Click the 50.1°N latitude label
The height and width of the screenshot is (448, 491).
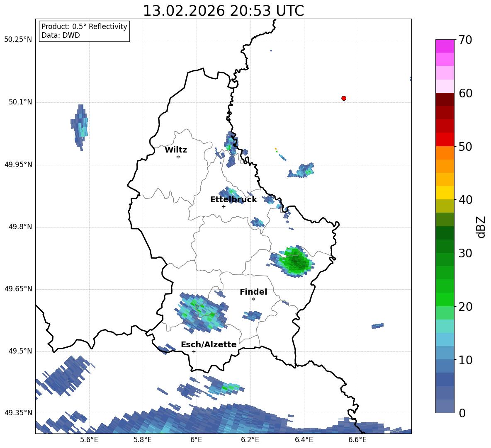[x=20, y=102]
